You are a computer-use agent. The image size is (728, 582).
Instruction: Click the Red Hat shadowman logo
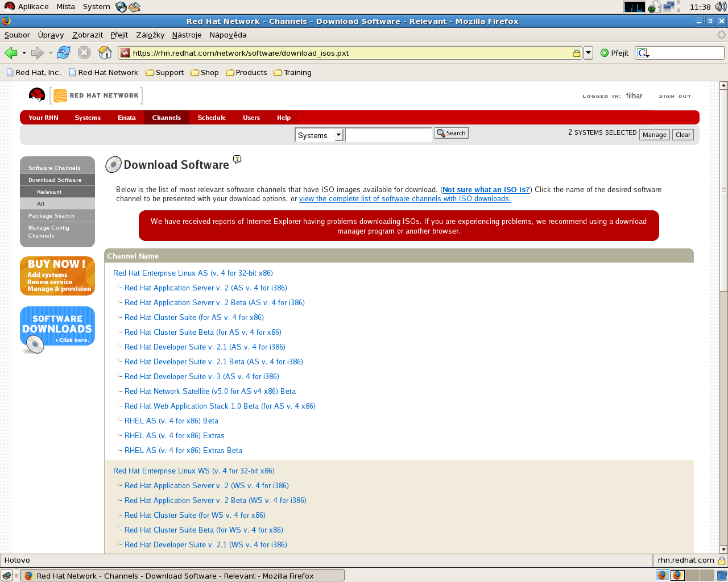tap(37, 95)
